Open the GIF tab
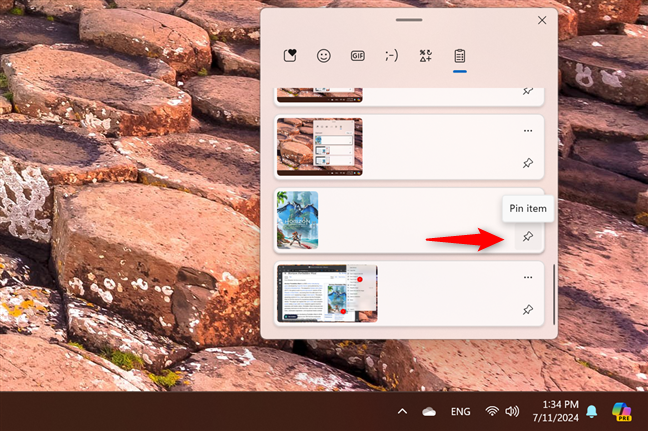648x431 pixels. [x=357, y=55]
